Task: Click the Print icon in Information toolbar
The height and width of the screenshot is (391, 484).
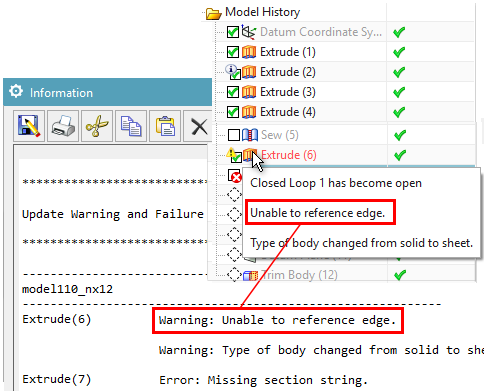Action: pyautogui.click(x=63, y=126)
